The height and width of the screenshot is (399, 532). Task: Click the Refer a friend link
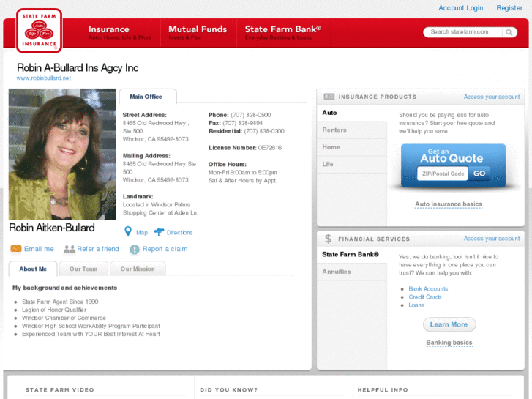click(98, 249)
